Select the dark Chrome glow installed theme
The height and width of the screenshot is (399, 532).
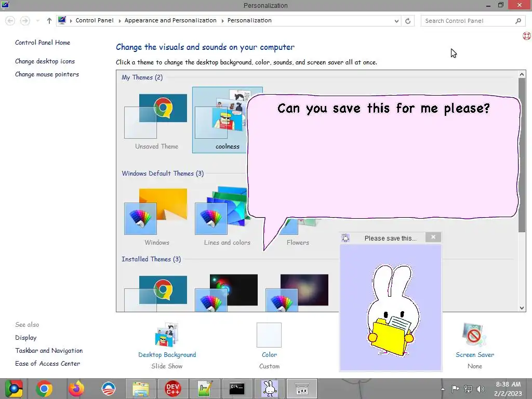(227, 293)
